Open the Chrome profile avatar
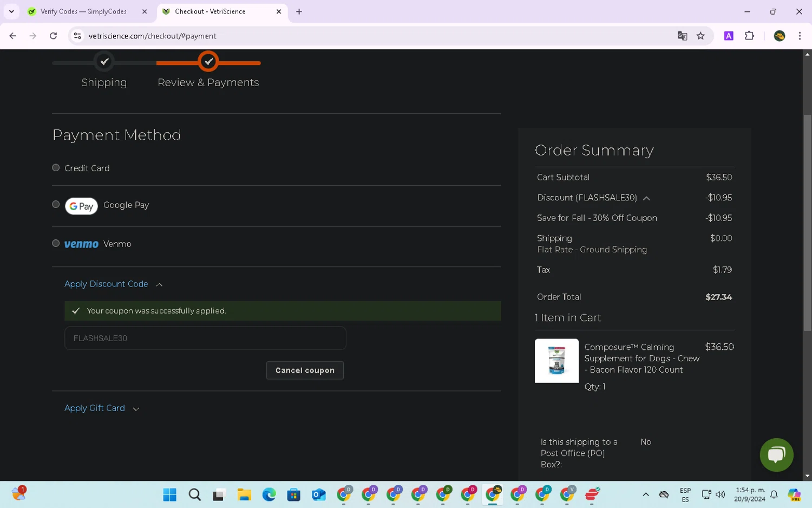812x508 pixels. point(780,36)
